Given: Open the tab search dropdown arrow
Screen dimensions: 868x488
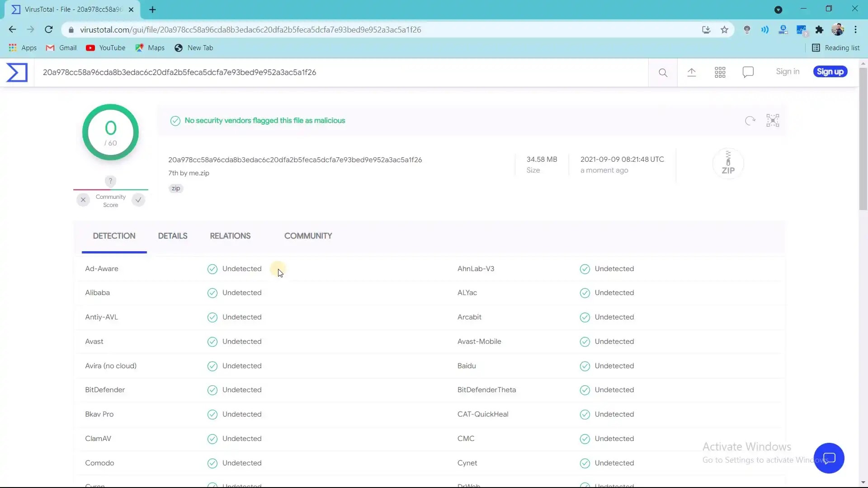Looking at the screenshot, I should pos(778,9).
